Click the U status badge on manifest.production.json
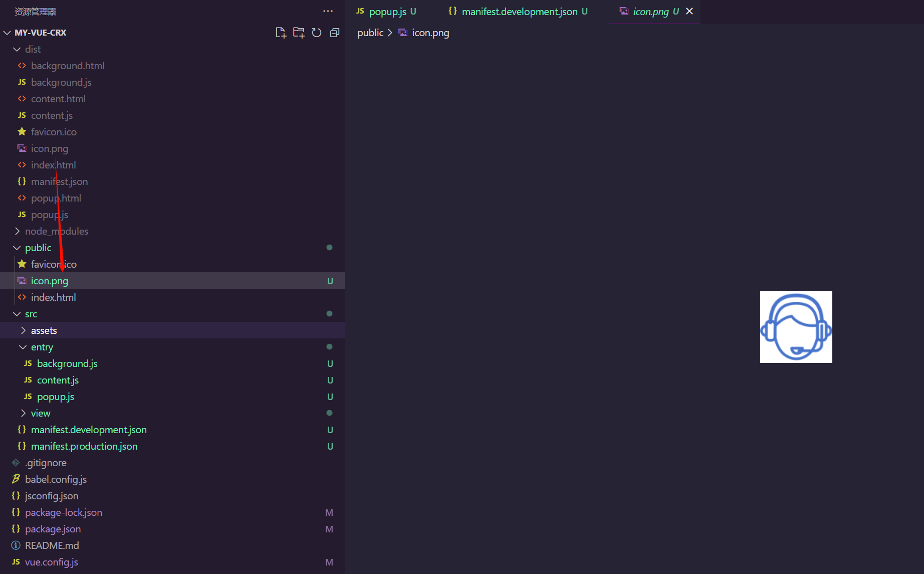Viewport: 924px width, 574px height. tap(330, 446)
